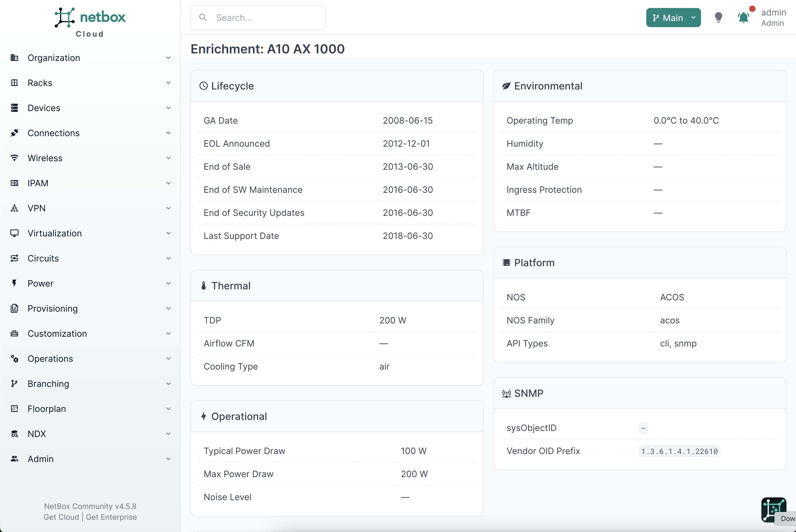Image resolution: width=796 pixels, height=532 pixels.
Task: Expand the Organization menu chevron
Action: coord(168,58)
